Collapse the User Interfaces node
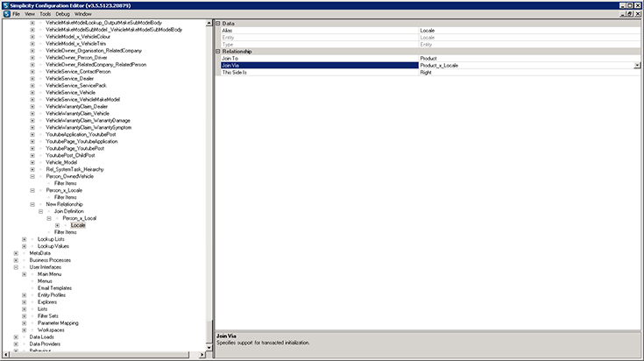644x361 pixels. click(x=17, y=267)
